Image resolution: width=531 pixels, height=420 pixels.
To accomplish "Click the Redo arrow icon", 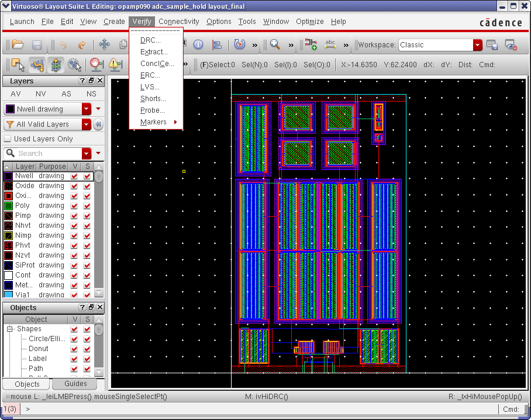I will 82,45.
